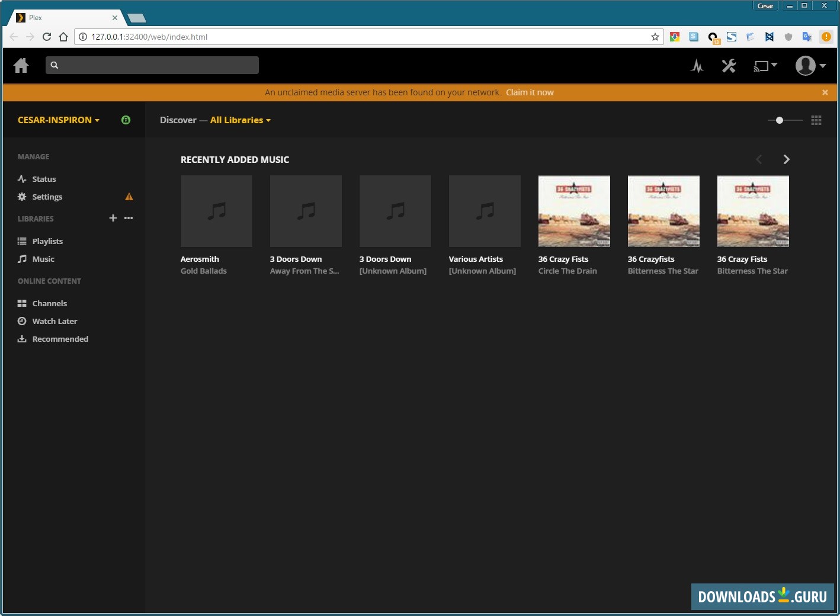Open 36 Crazyfists Bitterness The Star cover
Image resolution: width=840 pixels, height=616 pixels.
(663, 211)
